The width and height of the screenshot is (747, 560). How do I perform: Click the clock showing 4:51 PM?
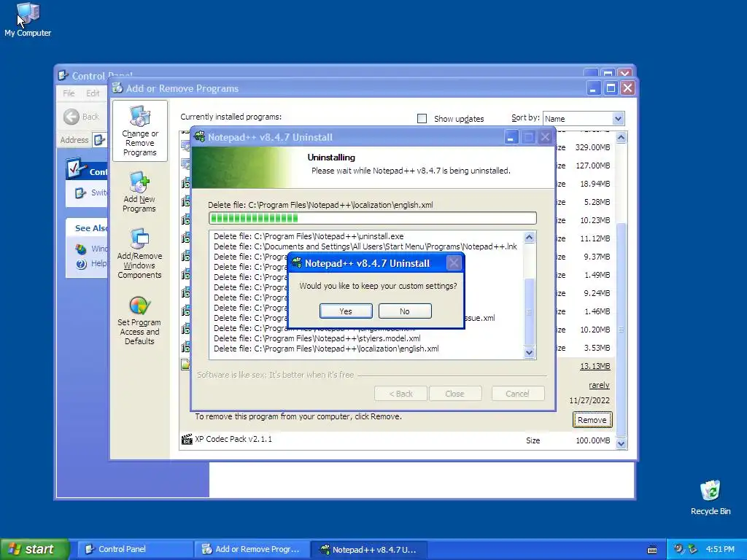click(720, 549)
